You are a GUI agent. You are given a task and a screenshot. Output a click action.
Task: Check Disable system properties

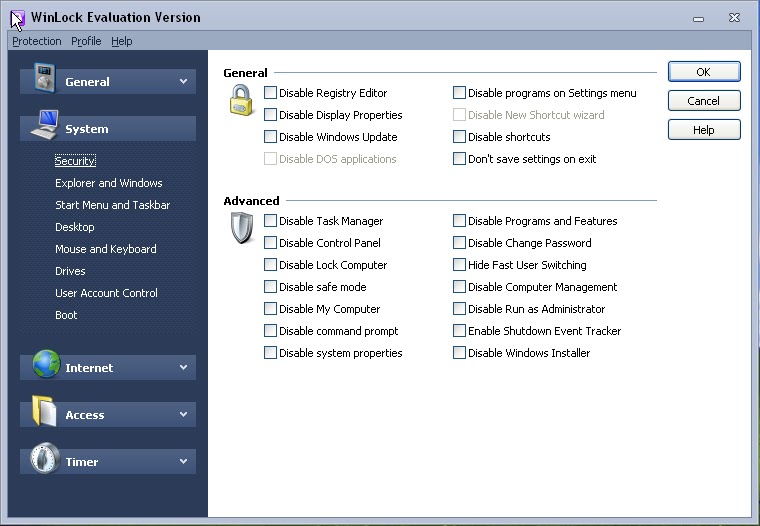270,353
